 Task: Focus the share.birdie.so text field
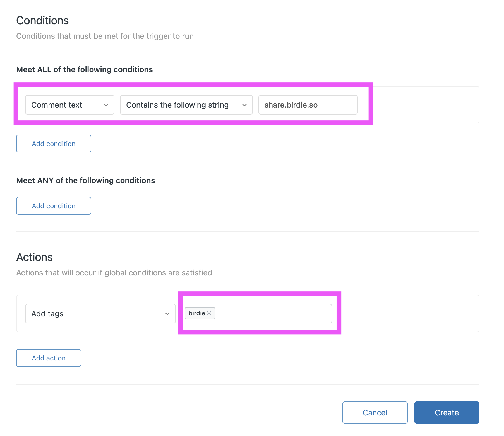[308, 105]
